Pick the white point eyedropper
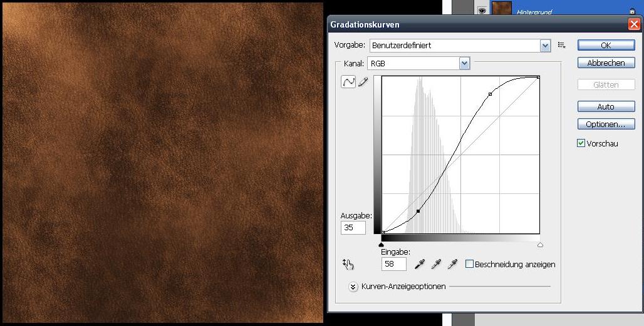The image size is (644, 326). 452,264
